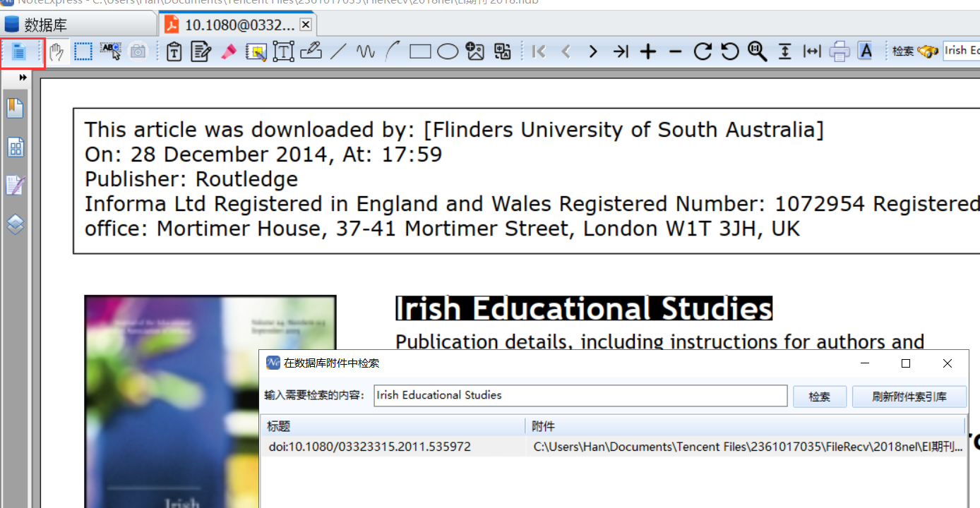Click the translate icon in toolbar
This screenshot has width=980, height=508.
(503, 52)
